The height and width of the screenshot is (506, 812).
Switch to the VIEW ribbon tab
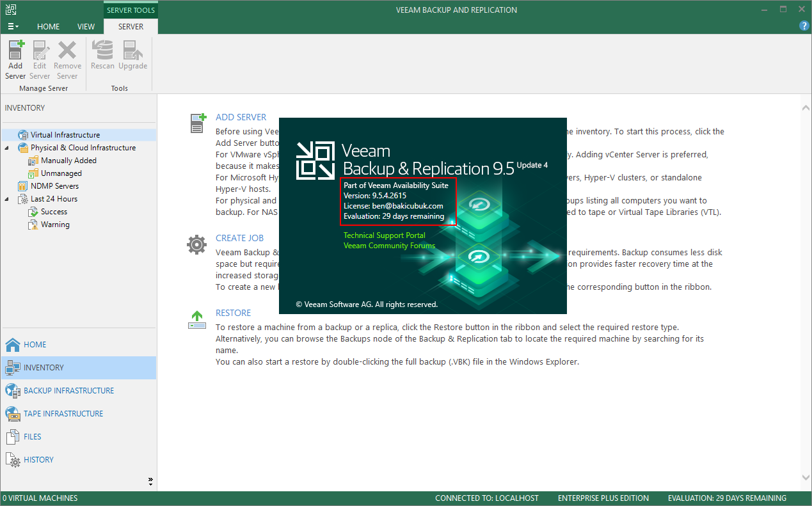[x=86, y=27]
